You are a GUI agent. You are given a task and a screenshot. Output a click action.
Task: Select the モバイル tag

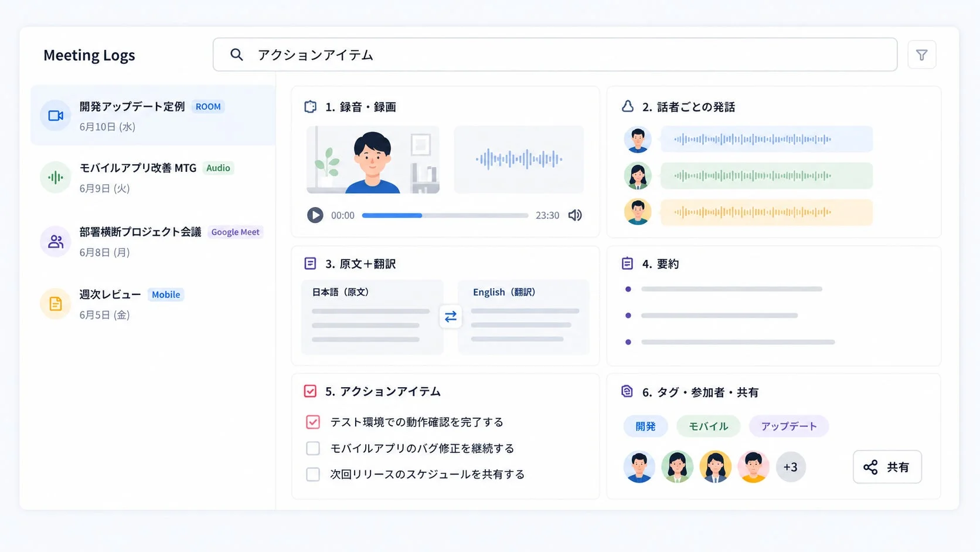click(708, 426)
